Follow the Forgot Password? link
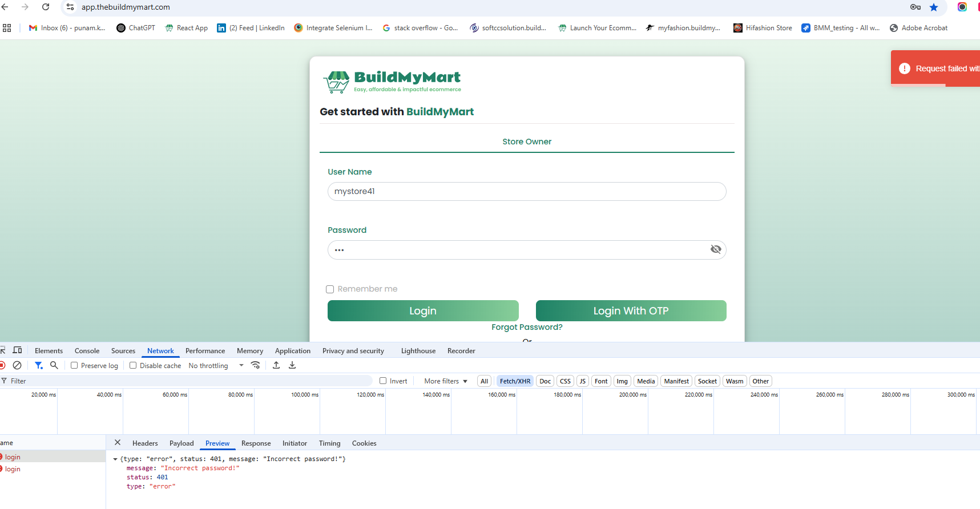The image size is (980, 509). tap(527, 327)
